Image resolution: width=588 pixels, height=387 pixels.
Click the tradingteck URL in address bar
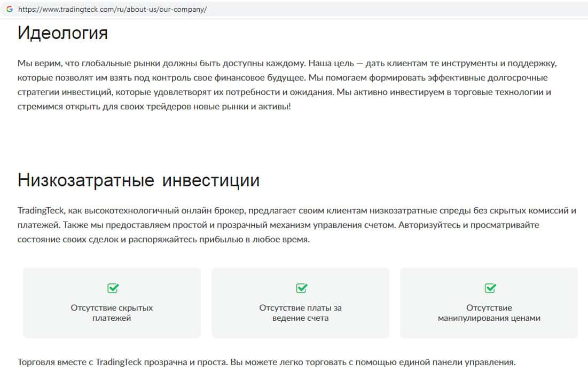click(112, 10)
